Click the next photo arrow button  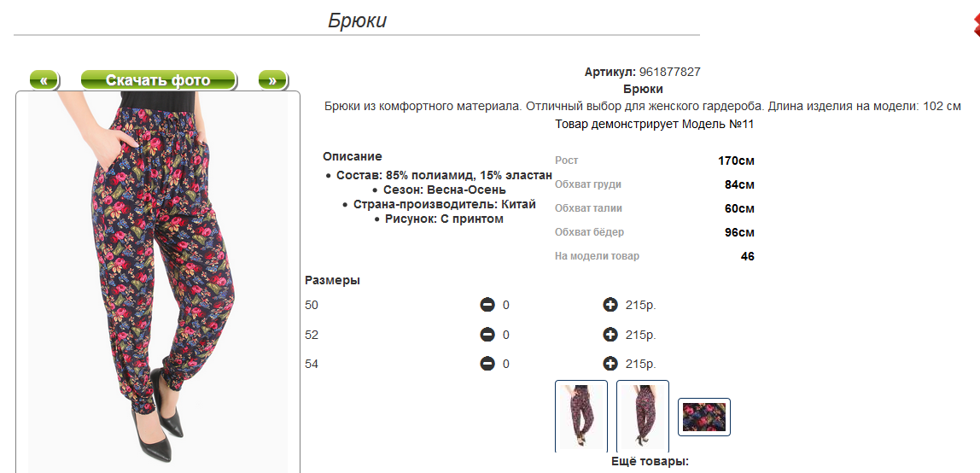(272, 80)
